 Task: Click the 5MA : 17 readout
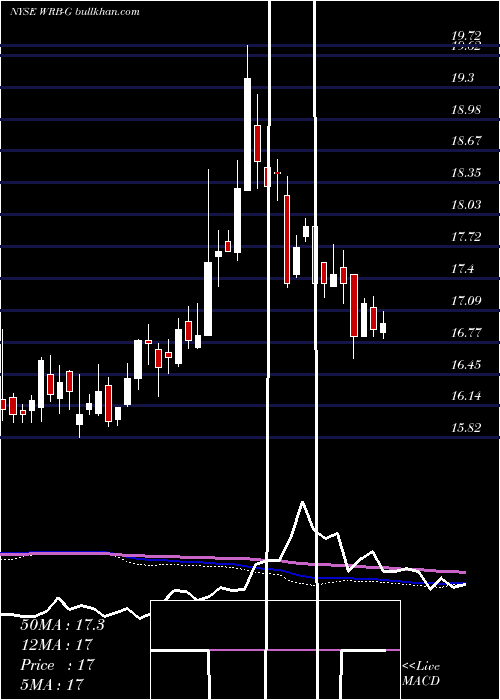tap(52, 684)
